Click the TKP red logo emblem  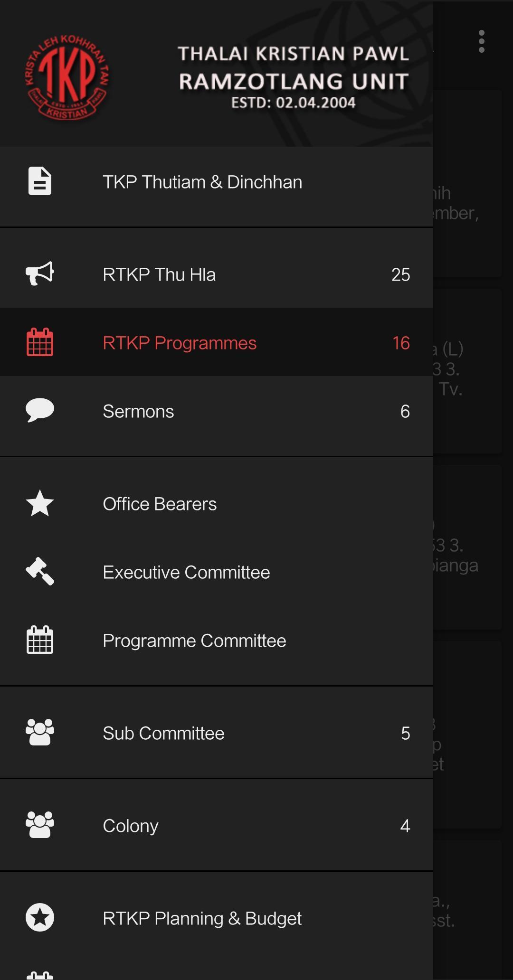click(67, 77)
